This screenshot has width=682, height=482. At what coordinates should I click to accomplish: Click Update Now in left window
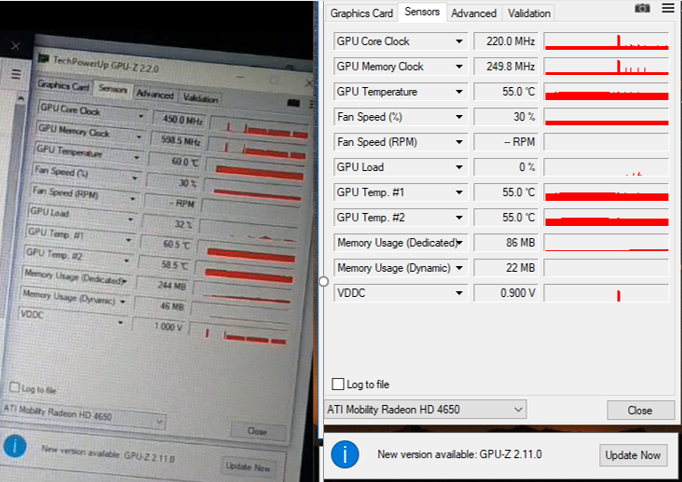[247, 467]
